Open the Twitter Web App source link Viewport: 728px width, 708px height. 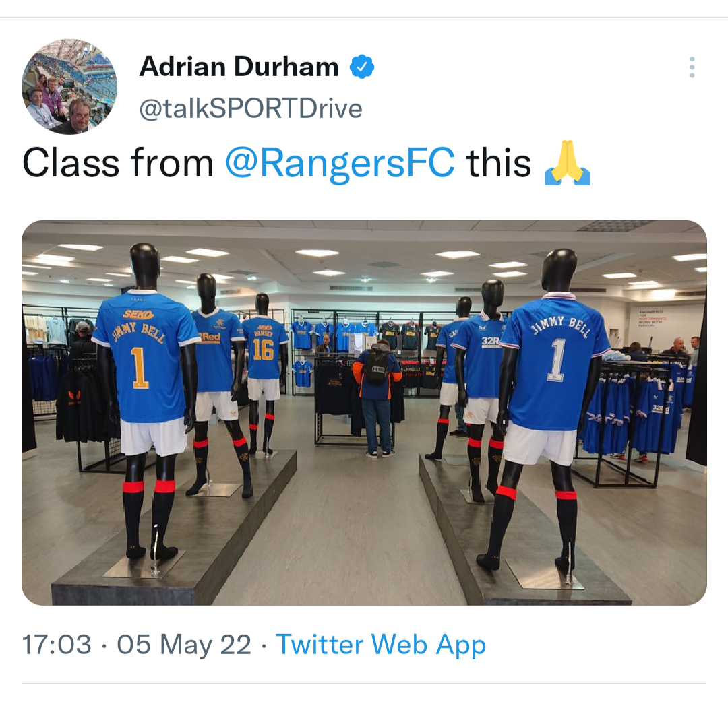click(381, 645)
